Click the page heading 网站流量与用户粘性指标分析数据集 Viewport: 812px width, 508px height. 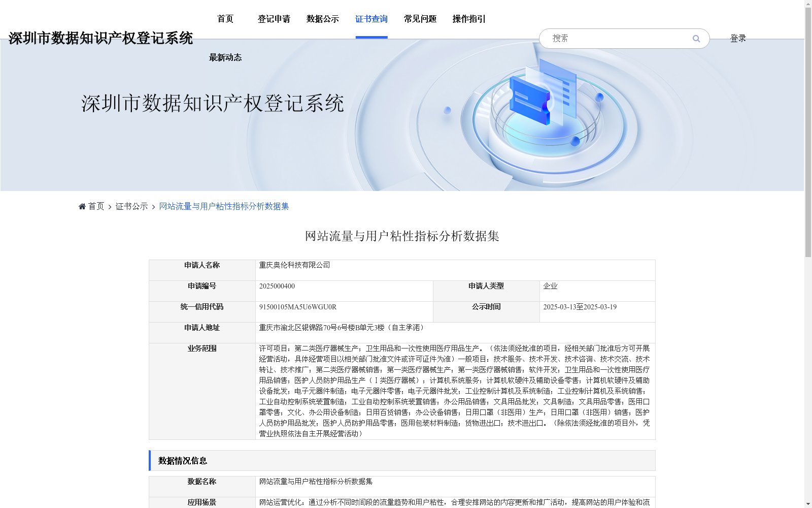(x=402, y=236)
